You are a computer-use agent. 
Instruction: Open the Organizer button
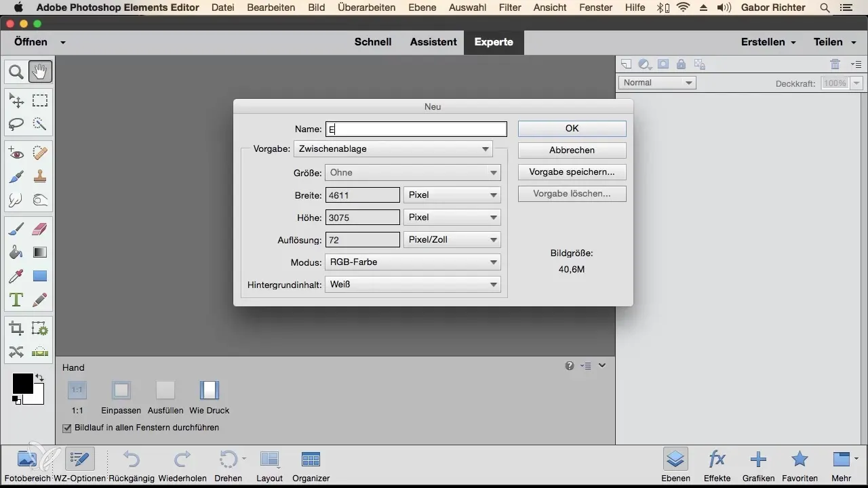pos(311,465)
